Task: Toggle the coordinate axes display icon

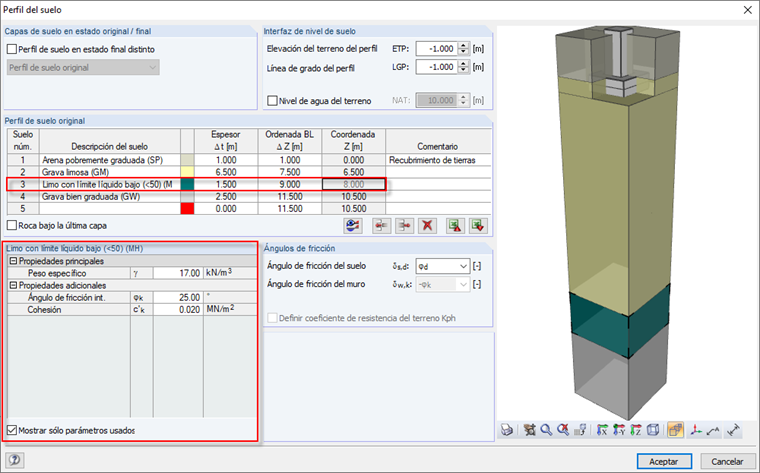Action: 696,429
